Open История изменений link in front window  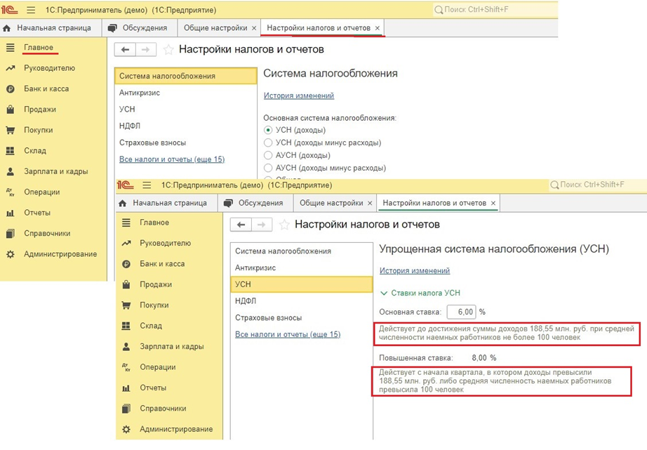click(415, 271)
